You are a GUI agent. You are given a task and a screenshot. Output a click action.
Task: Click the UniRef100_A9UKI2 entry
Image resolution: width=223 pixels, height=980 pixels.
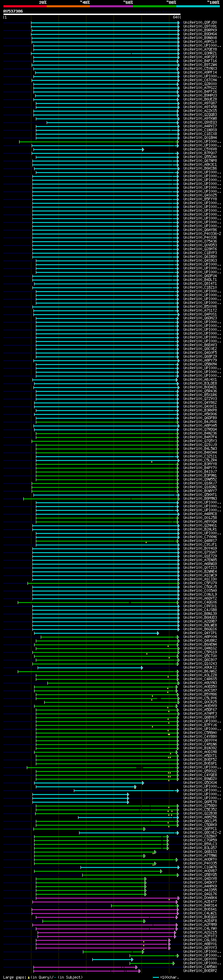pyautogui.click(x=200, y=667)
